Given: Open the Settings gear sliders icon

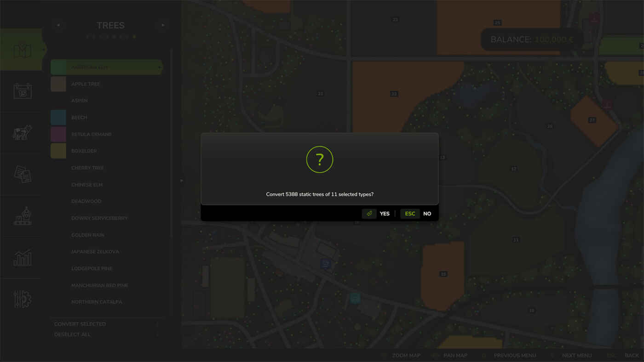Looking at the screenshot, I should pyautogui.click(x=22, y=299).
